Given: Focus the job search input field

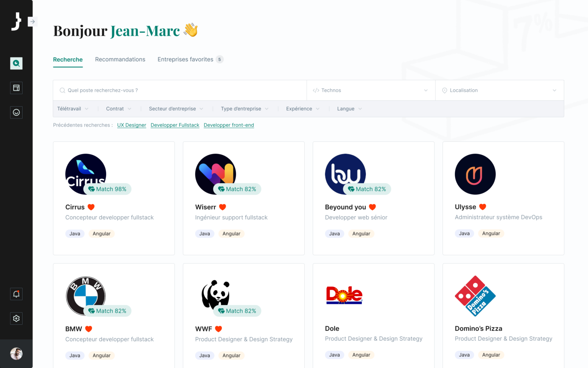Looking at the screenshot, I should (x=180, y=90).
